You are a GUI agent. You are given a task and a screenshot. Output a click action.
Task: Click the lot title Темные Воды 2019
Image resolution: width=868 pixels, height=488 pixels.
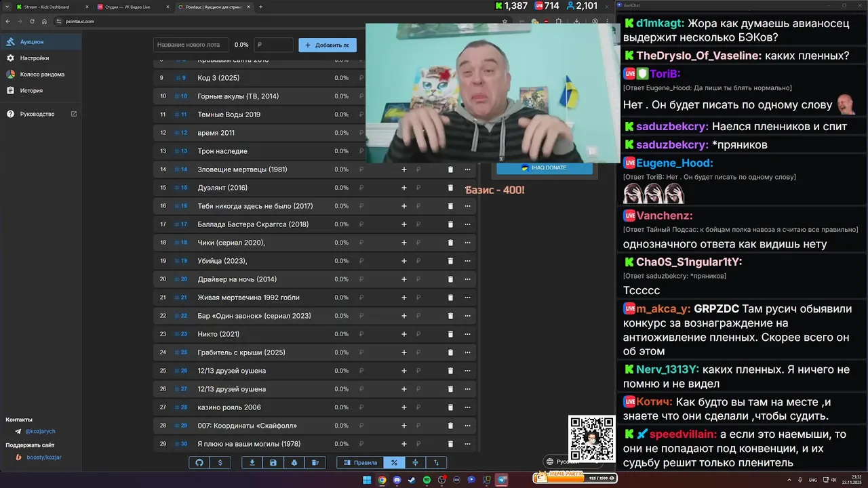[x=229, y=115]
